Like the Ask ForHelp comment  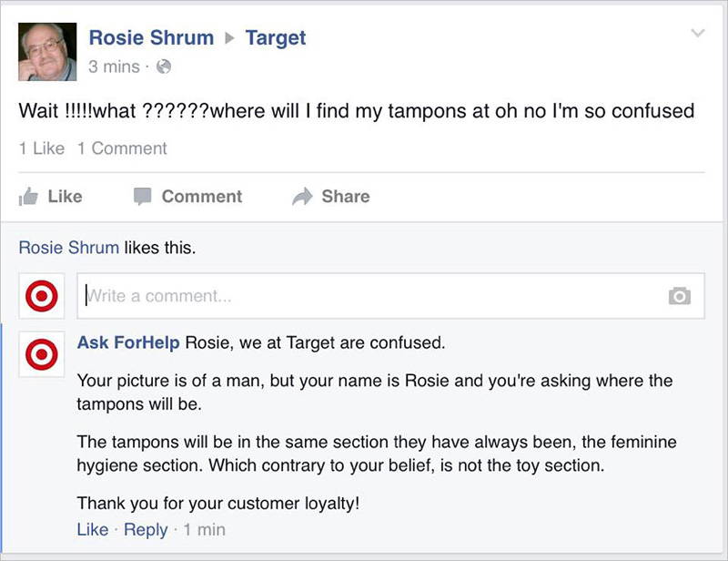pos(93,529)
